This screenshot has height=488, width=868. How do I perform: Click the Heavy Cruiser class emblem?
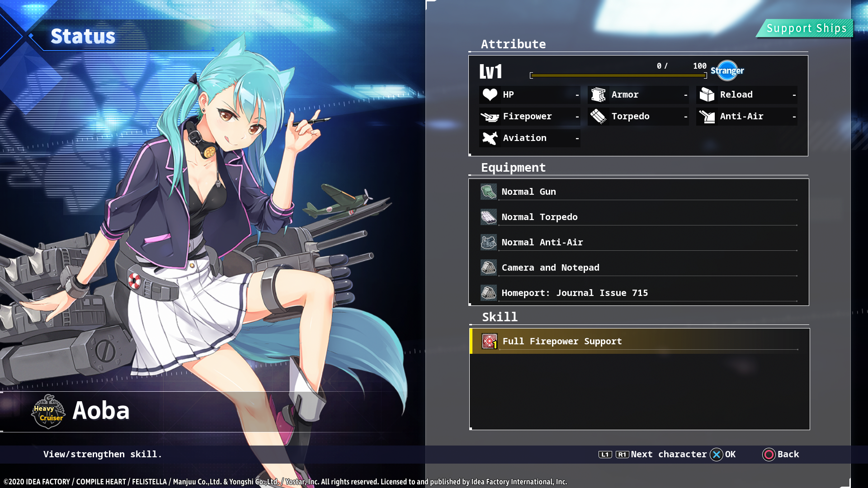click(x=48, y=412)
